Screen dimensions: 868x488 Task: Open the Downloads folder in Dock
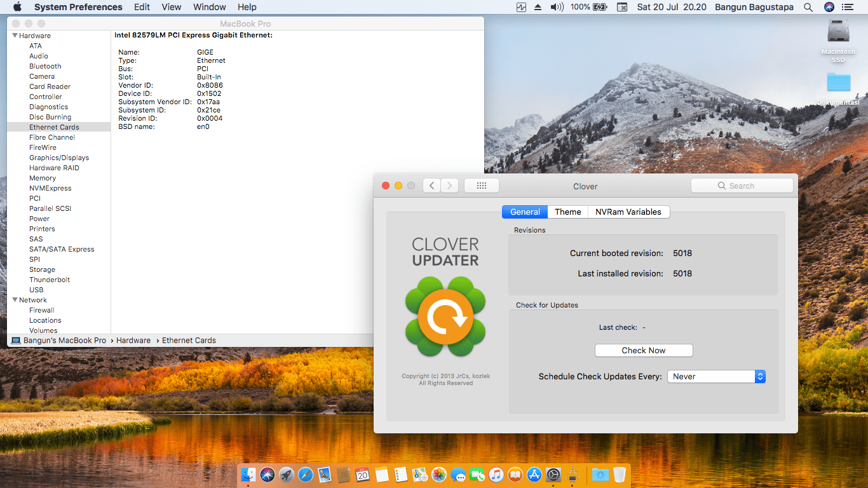pos(600,475)
